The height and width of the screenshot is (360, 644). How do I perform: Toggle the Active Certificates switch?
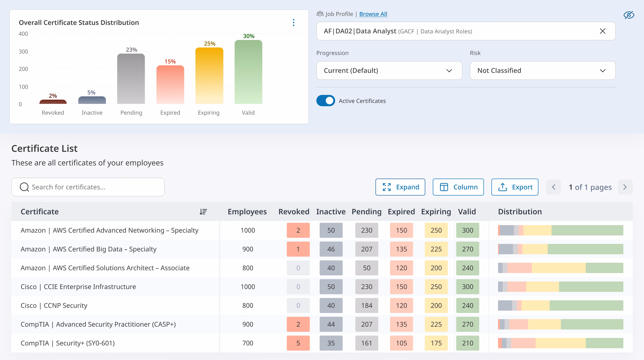[x=326, y=101]
